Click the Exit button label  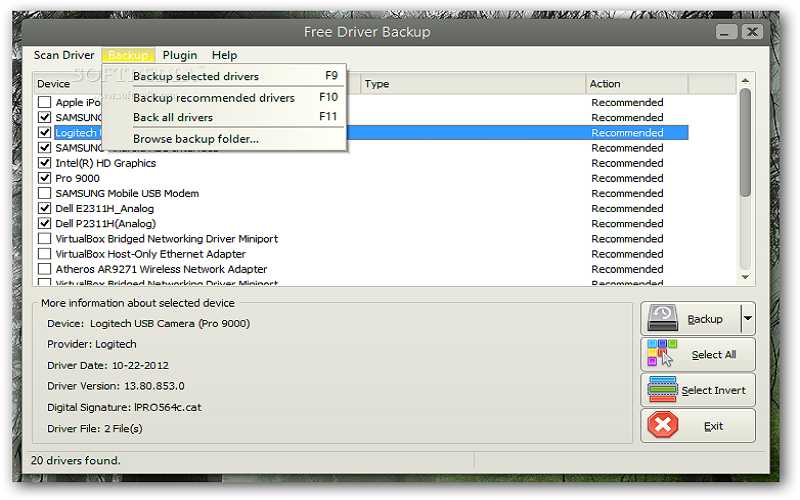pyautogui.click(x=713, y=426)
